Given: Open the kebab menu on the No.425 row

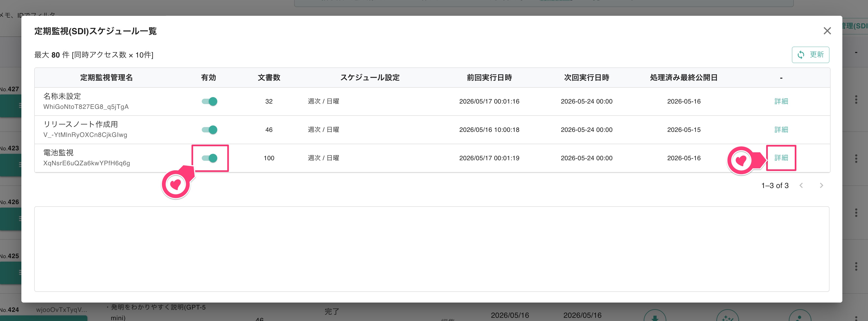Looking at the screenshot, I should tap(856, 267).
